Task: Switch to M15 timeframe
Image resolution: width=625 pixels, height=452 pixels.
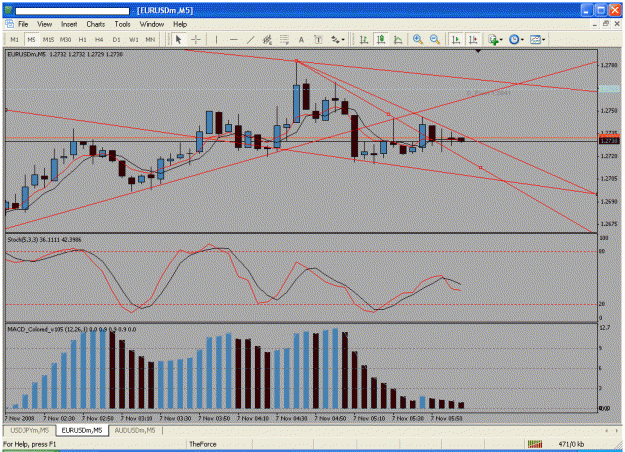Action: (48, 39)
